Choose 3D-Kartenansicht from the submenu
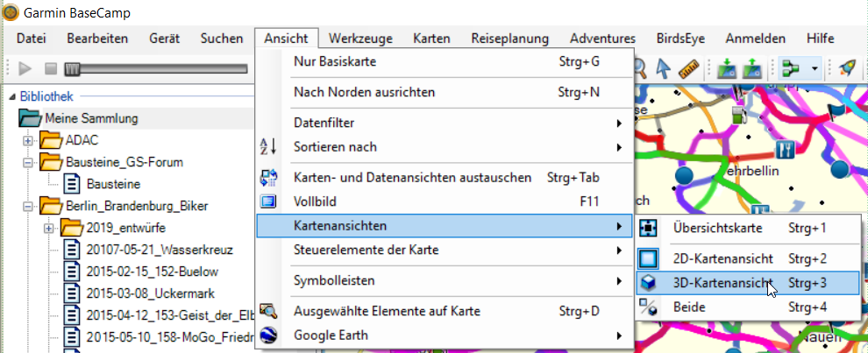The height and width of the screenshot is (353, 868). (x=722, y=283)
